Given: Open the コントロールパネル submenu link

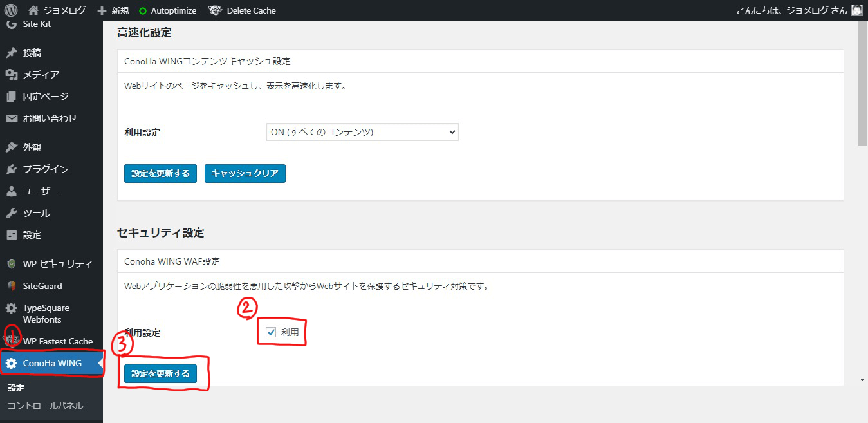Looking at the screenshot, I should click(45, 406).
